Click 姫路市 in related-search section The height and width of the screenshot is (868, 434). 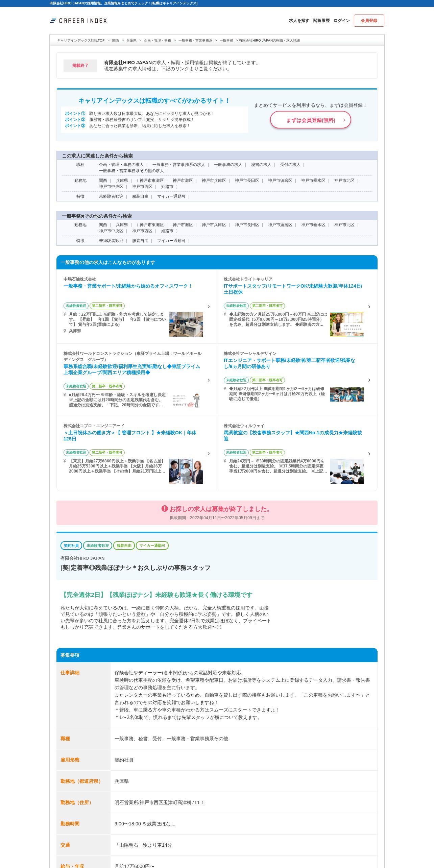(x=167, y=187)
